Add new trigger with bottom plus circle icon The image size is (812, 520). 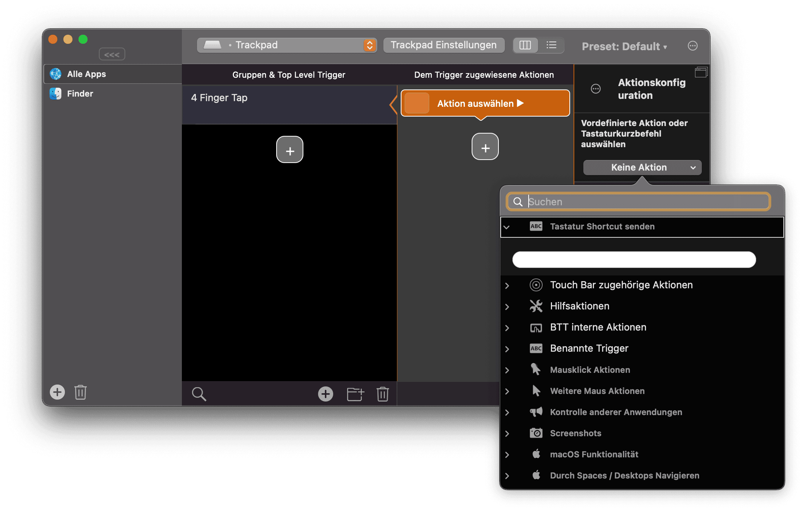(326, 394)
